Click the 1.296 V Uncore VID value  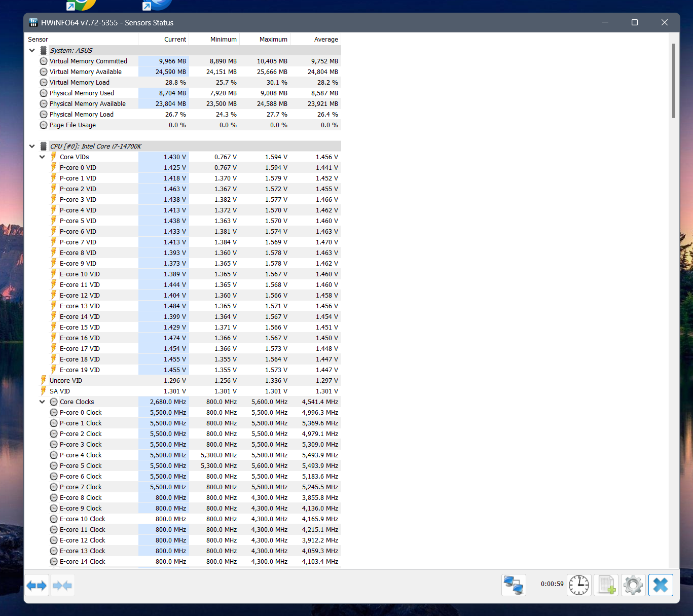(x=175, y=380)
